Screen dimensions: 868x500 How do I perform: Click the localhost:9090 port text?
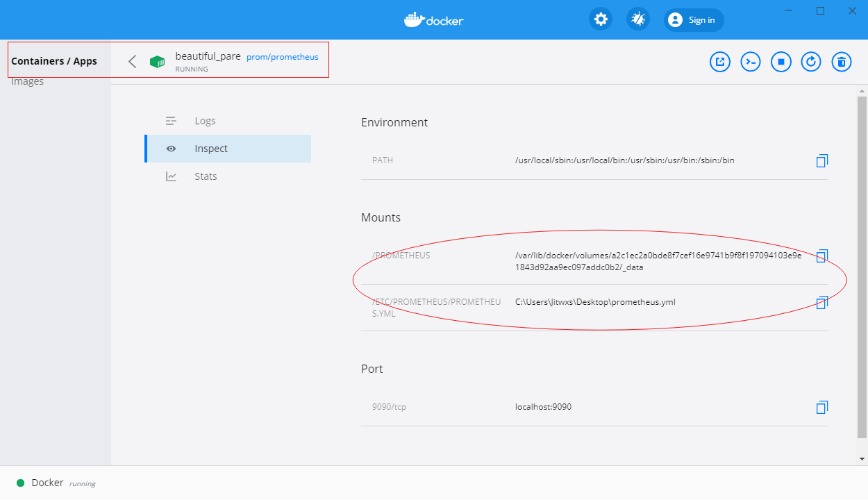[x=543, y=407]
